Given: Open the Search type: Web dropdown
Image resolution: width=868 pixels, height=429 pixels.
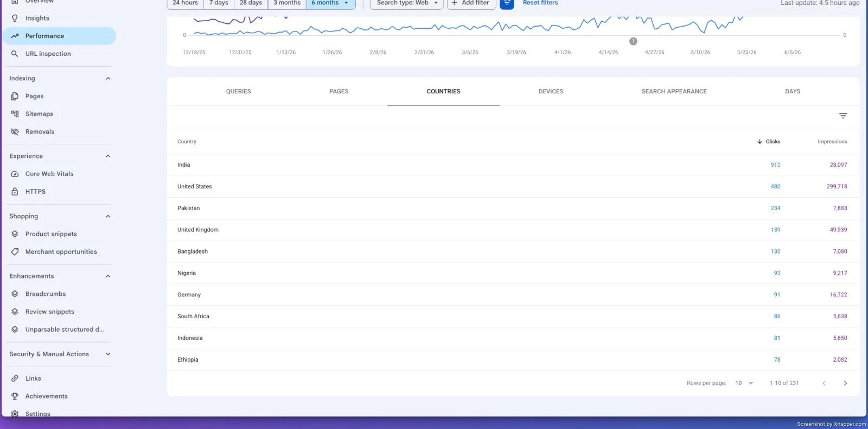Looking at the screenshot, I should 407,3.
